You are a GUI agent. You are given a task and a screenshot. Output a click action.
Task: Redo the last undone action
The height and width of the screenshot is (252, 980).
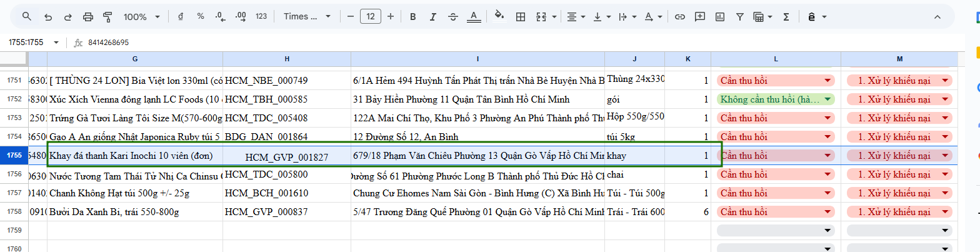coord(67,16)
